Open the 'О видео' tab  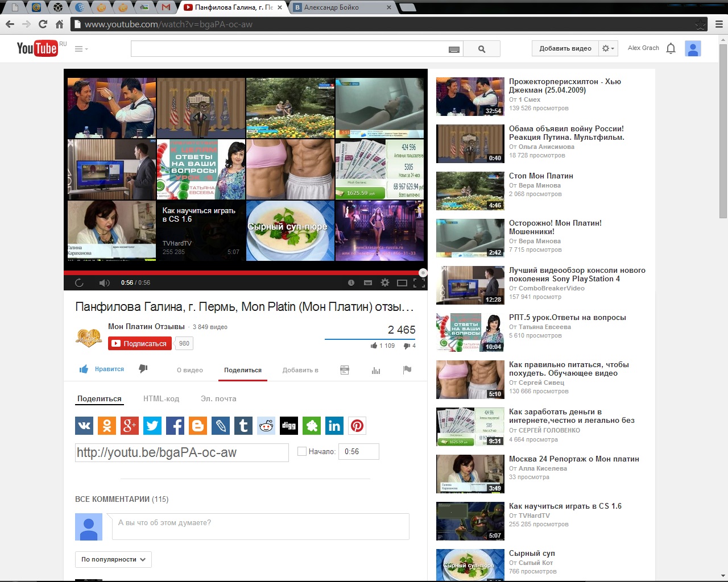pyautogui.click(x=190, y=370)
